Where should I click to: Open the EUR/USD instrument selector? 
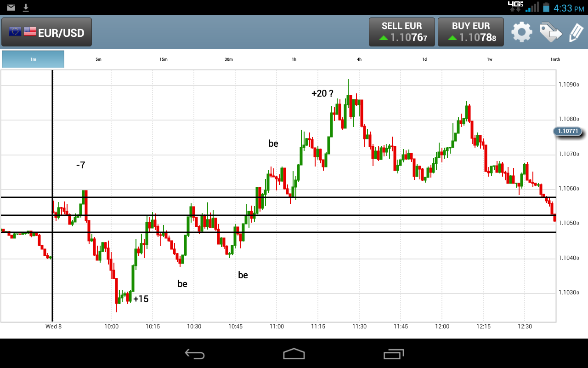[46, 32]
